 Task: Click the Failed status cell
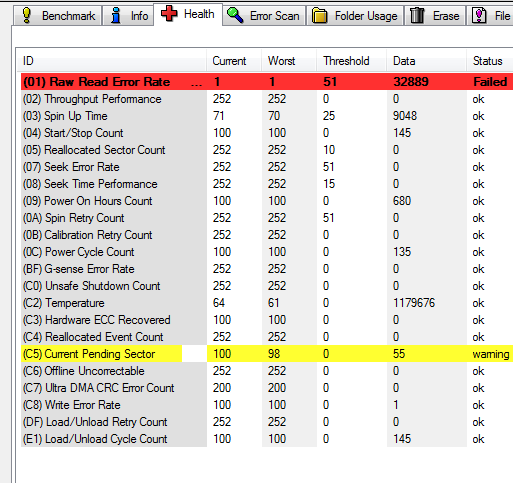point(490,82)
